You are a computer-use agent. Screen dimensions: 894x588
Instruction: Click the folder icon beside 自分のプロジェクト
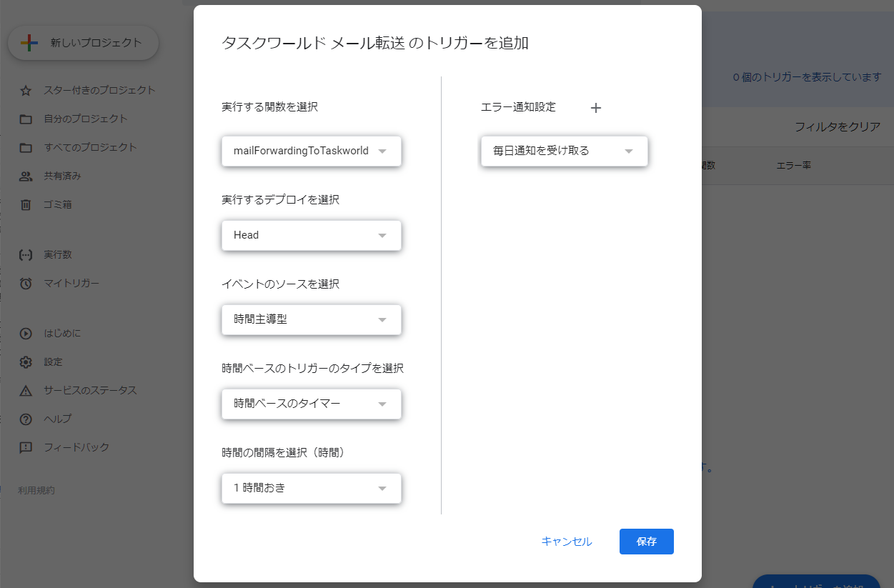pos(26,119)
